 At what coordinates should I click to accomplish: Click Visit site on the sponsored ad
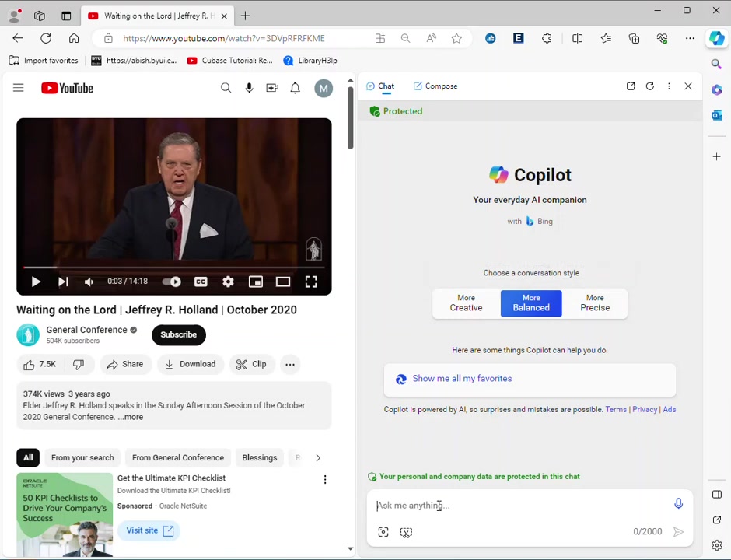tap(150, 530)
